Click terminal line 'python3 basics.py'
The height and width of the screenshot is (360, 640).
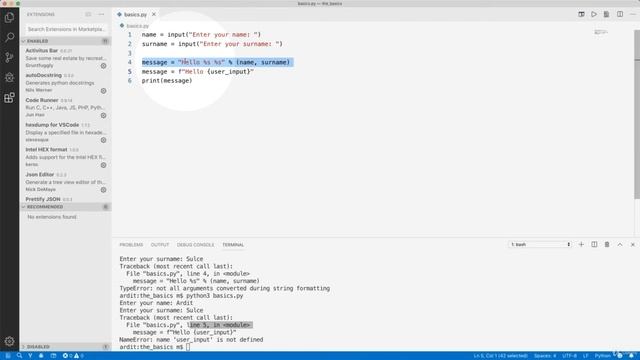181,296
